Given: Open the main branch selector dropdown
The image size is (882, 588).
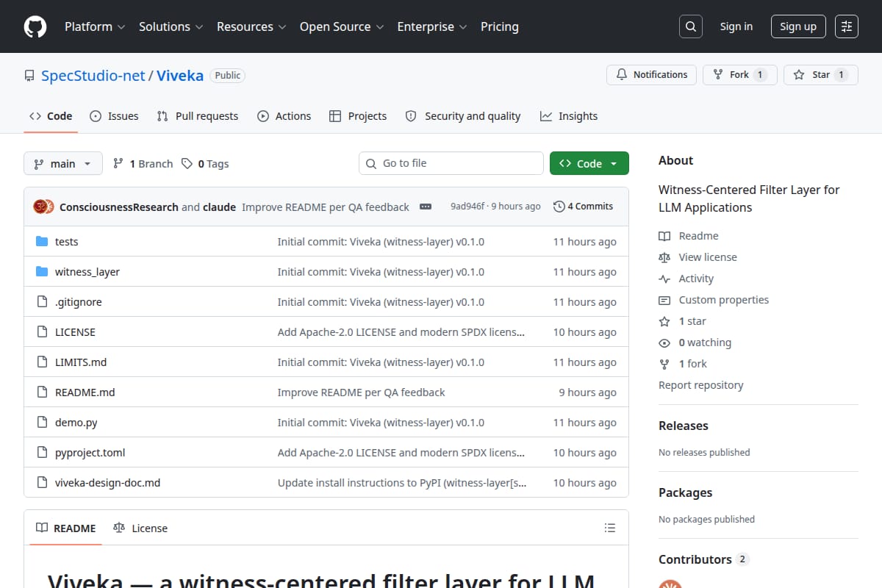Looking at the screenshot, I should coord(62,163).
